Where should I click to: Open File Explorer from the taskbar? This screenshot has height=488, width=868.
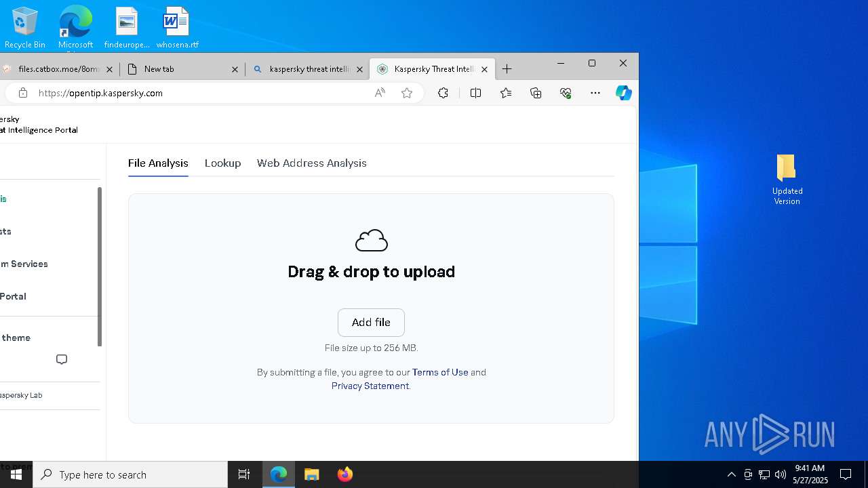click(312, 474)
